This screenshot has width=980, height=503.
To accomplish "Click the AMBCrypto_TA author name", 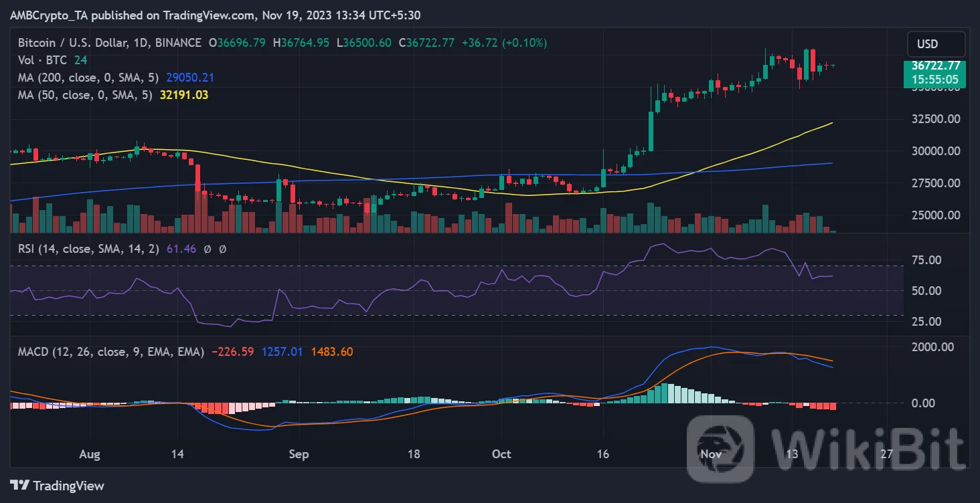I will point(47,14).
